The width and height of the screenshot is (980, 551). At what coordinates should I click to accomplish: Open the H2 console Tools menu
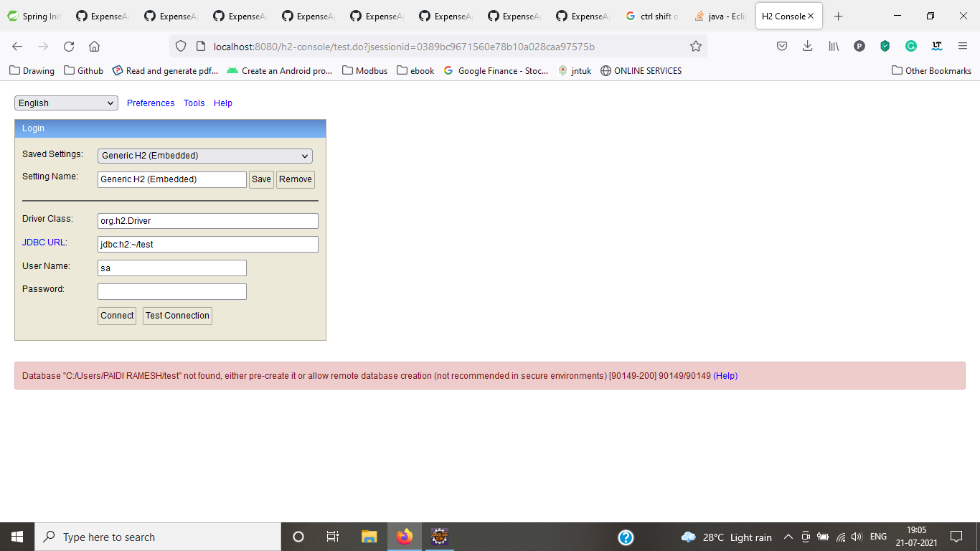coord(193,103)
